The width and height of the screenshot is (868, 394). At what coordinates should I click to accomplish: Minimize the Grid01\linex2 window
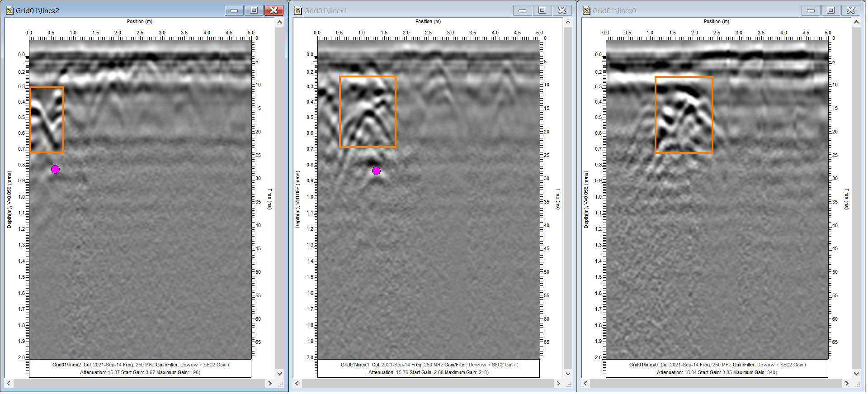coord(234,10)
